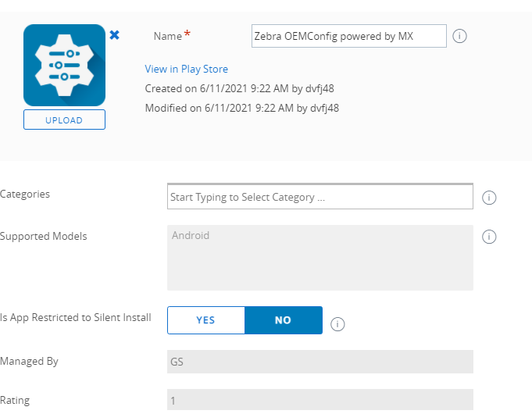Click the Name input field

coord(348,36)
